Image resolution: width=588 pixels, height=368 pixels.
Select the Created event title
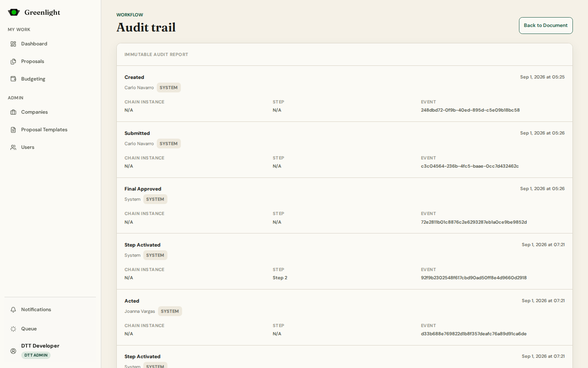pyautogui.click(x=134, y=77)
